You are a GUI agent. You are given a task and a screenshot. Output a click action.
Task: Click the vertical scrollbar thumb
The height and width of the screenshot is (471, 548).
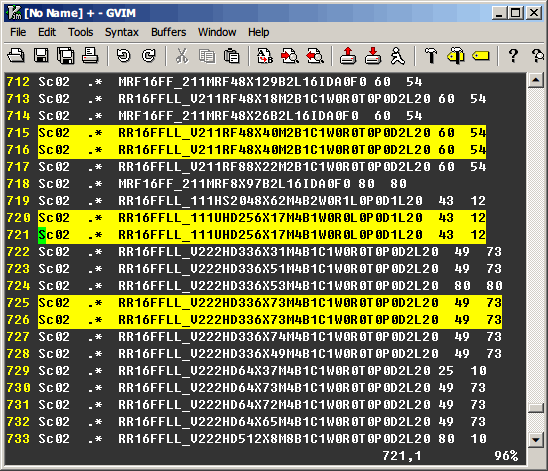536,408
